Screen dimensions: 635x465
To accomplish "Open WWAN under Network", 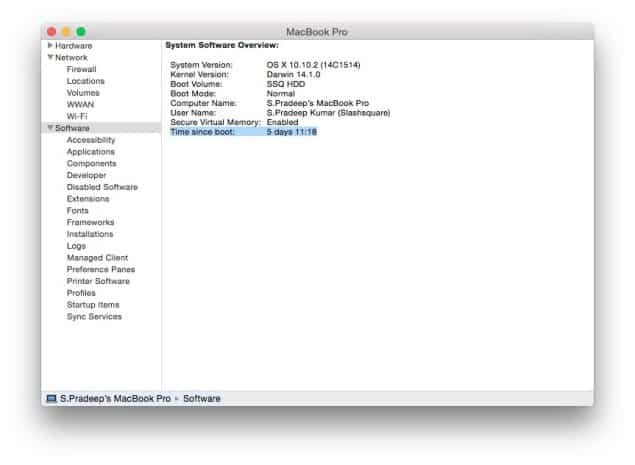I will [x=80, y=105].
